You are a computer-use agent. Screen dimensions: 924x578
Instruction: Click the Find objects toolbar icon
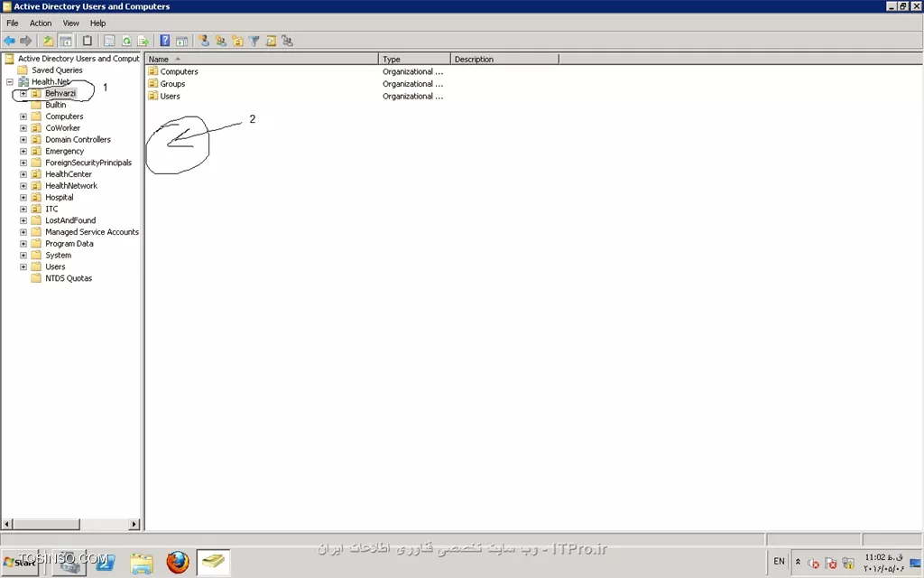(271, 41)
